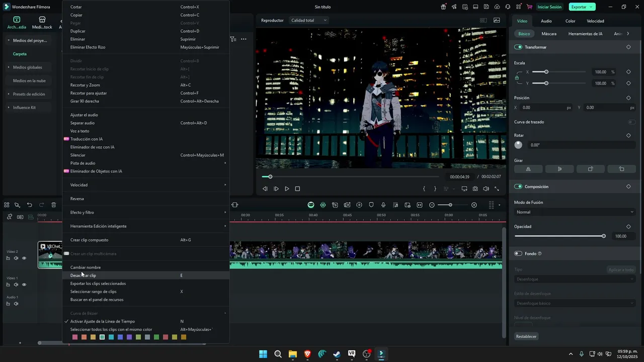Viewport: 644px width, 362px height.
Task: Choose Duplicar from the context menu
Action: point(145,31)
